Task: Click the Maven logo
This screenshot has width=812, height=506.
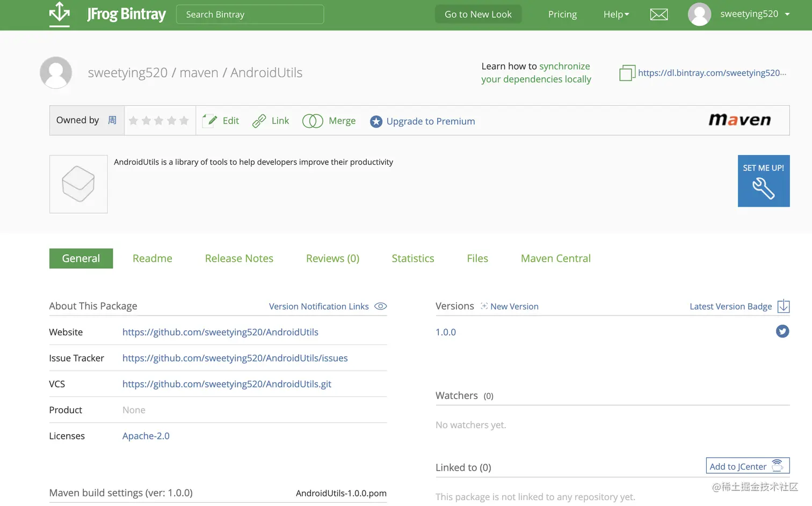Action: click(740, 120)
